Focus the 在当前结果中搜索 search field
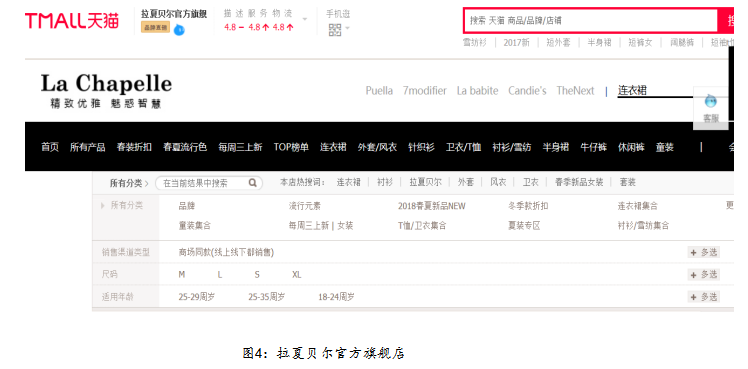The width and height of the screenshot is (748, 369). tap(208, 183)
